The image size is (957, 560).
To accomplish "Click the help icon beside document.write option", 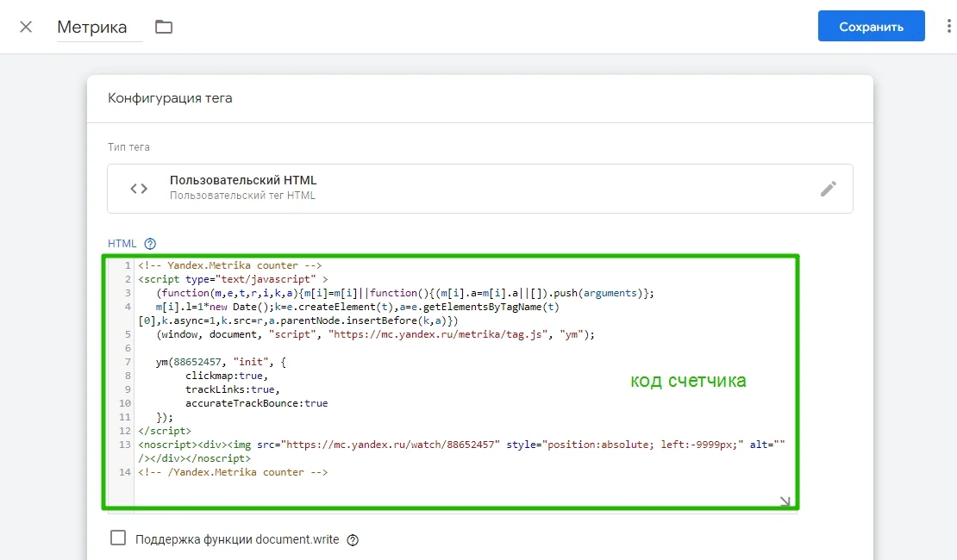I will pos(352,540).
